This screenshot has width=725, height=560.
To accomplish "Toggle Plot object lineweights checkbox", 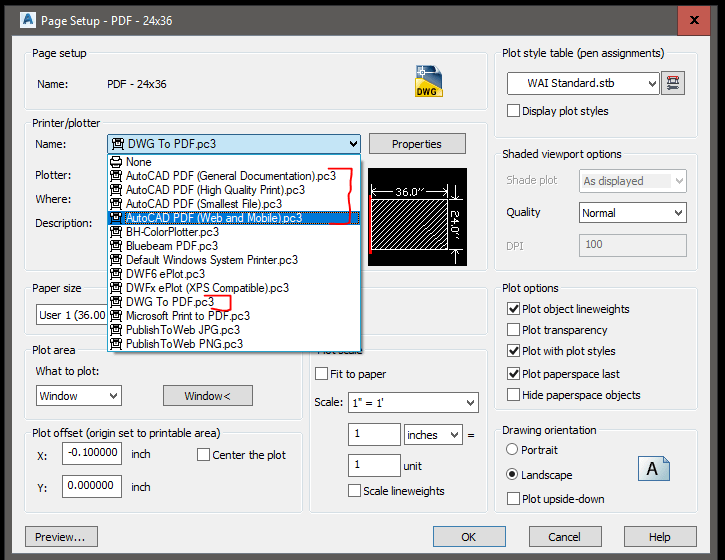I will click(513, 309).
